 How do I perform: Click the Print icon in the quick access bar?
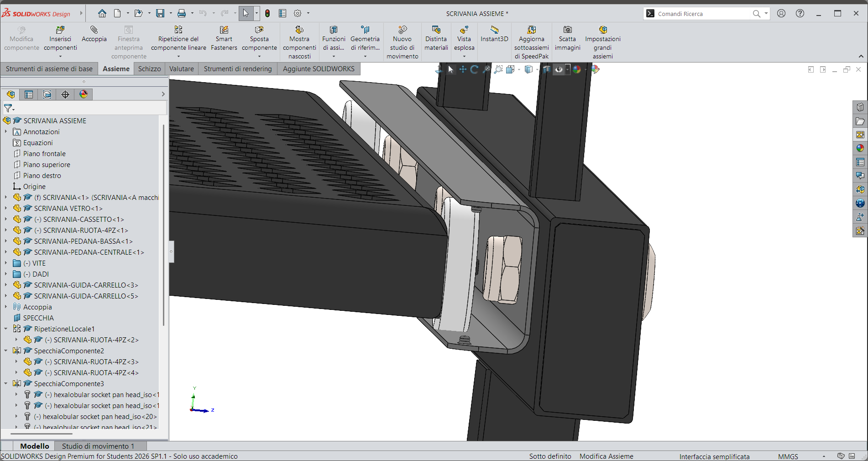click(182, 13)
